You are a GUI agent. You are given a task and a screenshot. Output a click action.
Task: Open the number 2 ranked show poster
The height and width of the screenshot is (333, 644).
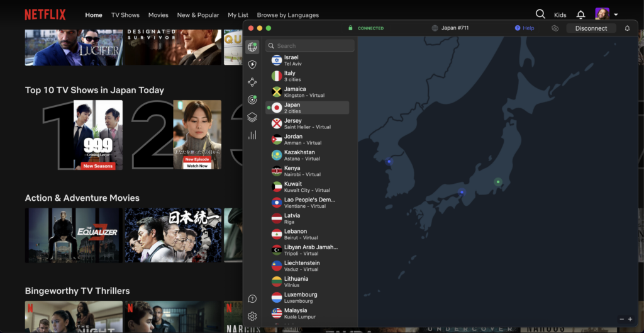197,135
